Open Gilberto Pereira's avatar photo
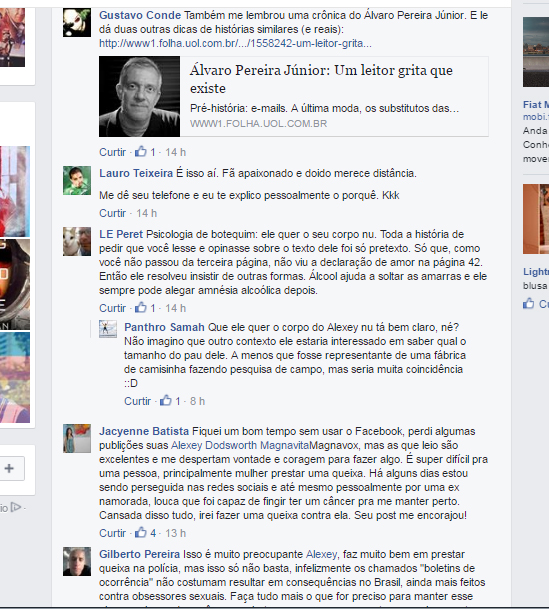Screen dimensions: 549x609 tap(77, 561)
